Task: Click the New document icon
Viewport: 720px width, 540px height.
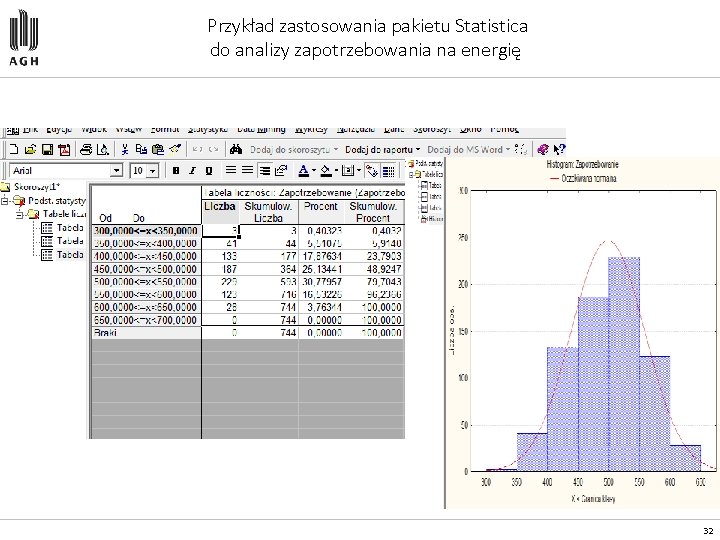Action: 14,149
